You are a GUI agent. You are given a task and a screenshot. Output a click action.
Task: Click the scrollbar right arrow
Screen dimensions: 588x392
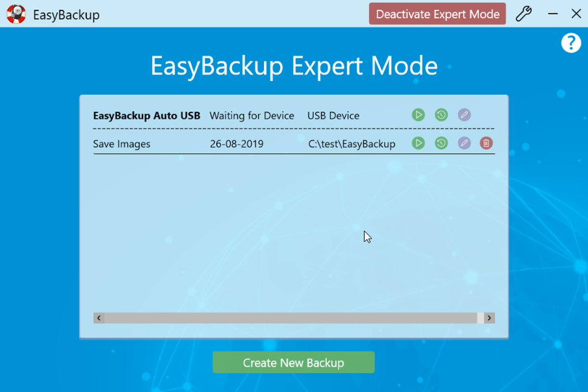[x=489, y=318]
